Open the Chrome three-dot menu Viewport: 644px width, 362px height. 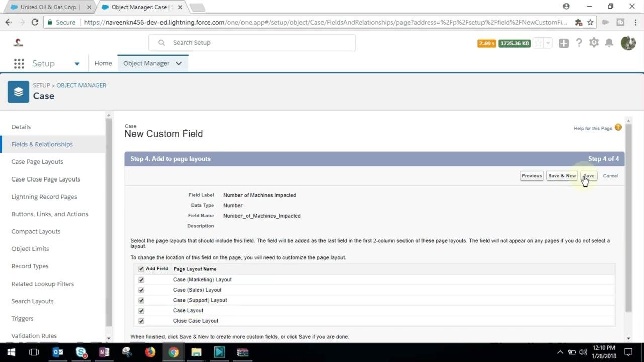[635, 22]
